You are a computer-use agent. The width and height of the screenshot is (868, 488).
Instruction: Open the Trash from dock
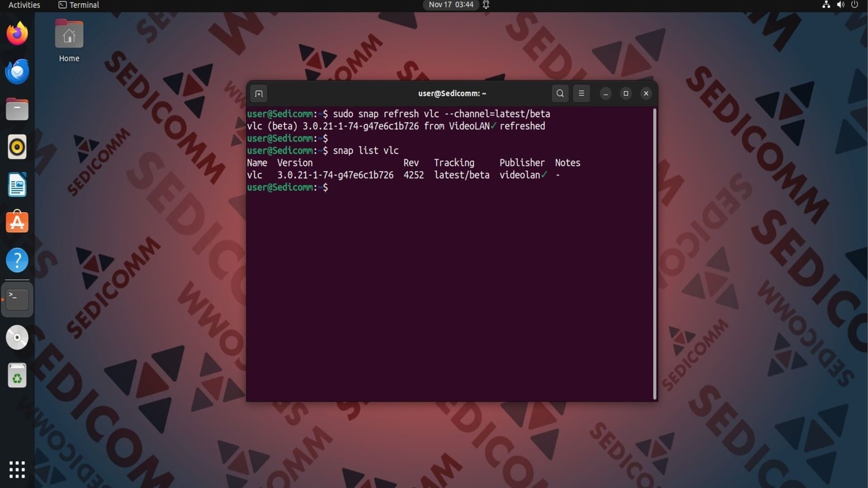tap(17, 375)
